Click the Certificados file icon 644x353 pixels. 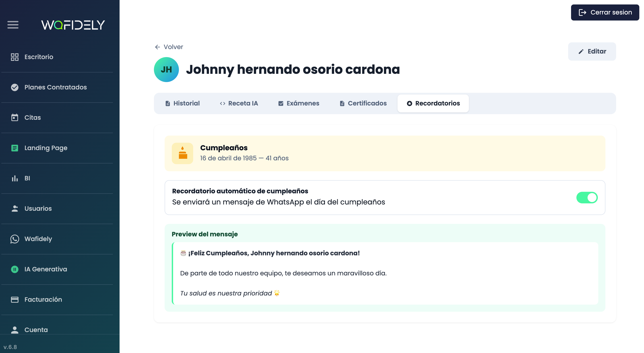[x=342, y=103]
